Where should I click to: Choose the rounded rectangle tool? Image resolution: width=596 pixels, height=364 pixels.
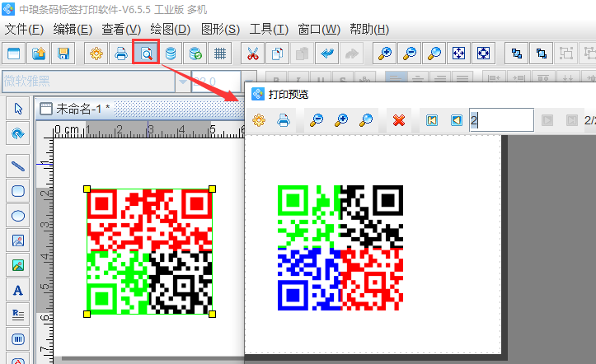click(18, 190)
